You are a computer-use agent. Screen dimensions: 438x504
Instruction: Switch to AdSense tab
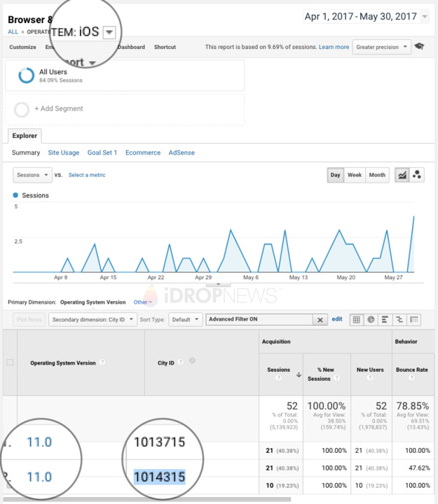(182, 153)
